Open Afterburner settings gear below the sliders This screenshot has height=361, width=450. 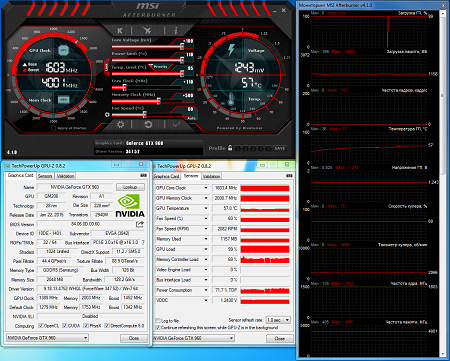tap(120, 125)
